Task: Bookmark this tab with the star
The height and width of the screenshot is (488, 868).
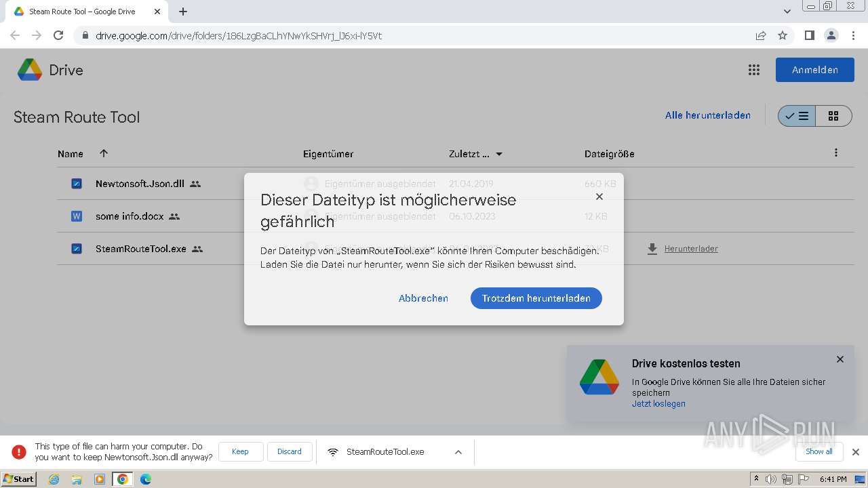Action: [783, 36]
